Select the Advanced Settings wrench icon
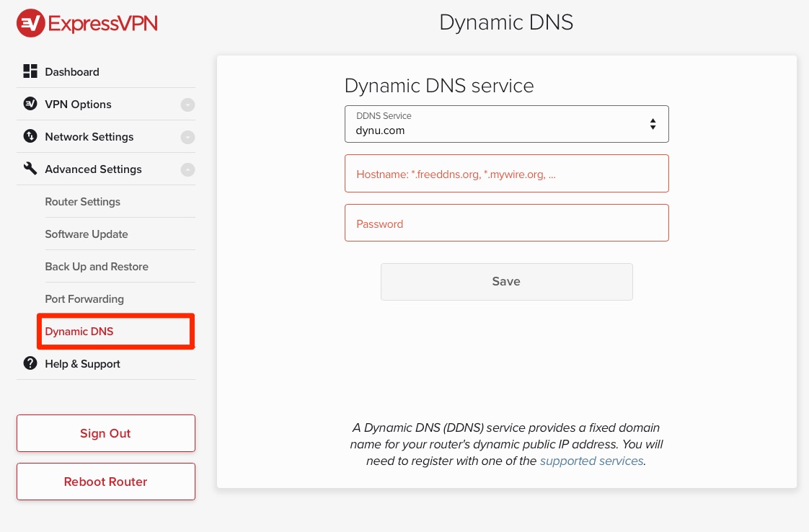Viewport: 809px width, 532px height. 30,169
